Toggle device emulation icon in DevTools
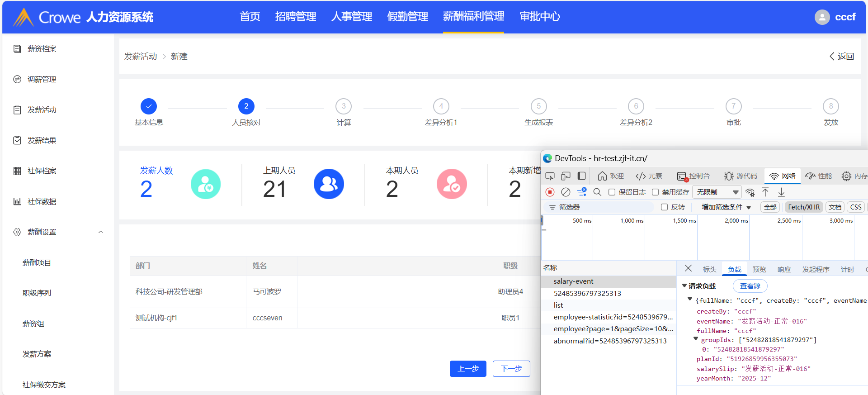Viewport: 868px width, 395px height. pyautogui.click(x=566, y=176)
